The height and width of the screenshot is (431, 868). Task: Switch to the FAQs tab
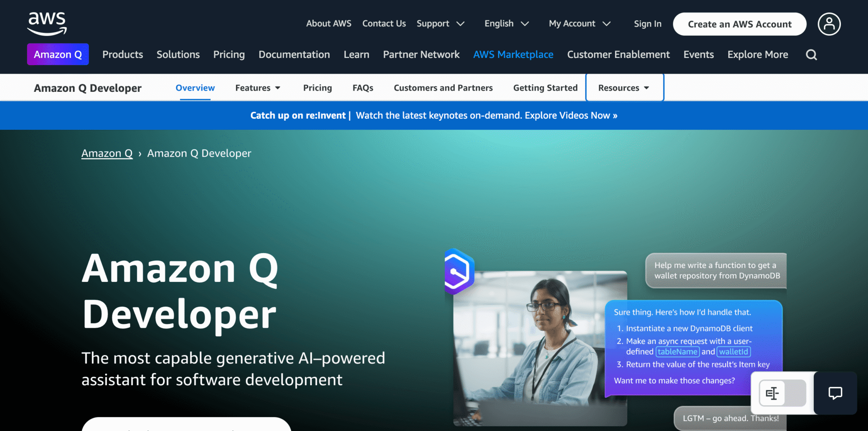pyautogui.click(x=362, y=88)
